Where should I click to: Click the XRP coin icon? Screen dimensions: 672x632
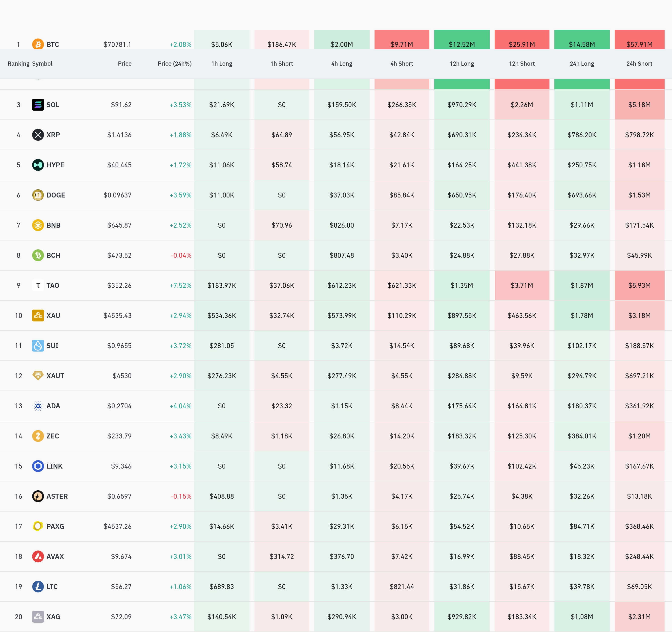tap(38, 135)
